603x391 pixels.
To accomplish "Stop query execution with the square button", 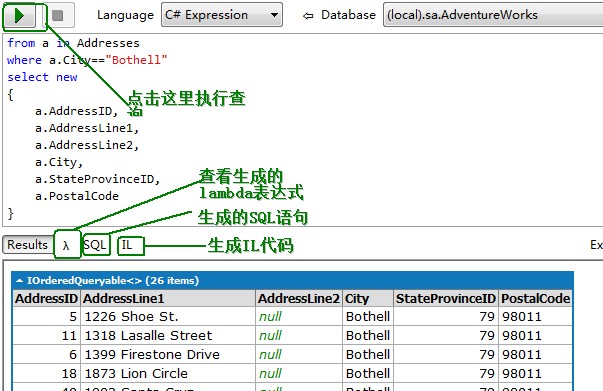I will pyautogui.click(x=58, y=16).
